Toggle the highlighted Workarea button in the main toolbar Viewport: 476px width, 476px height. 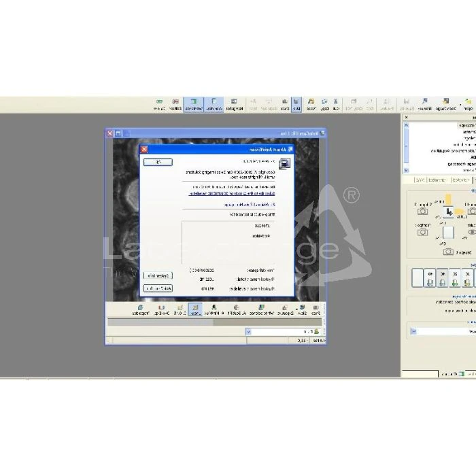pos(194,105)
